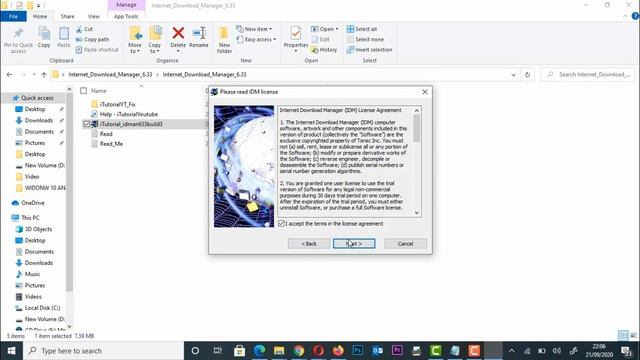Open the File tab
Viewport: 640px width, 360px height.
[13, 16]
